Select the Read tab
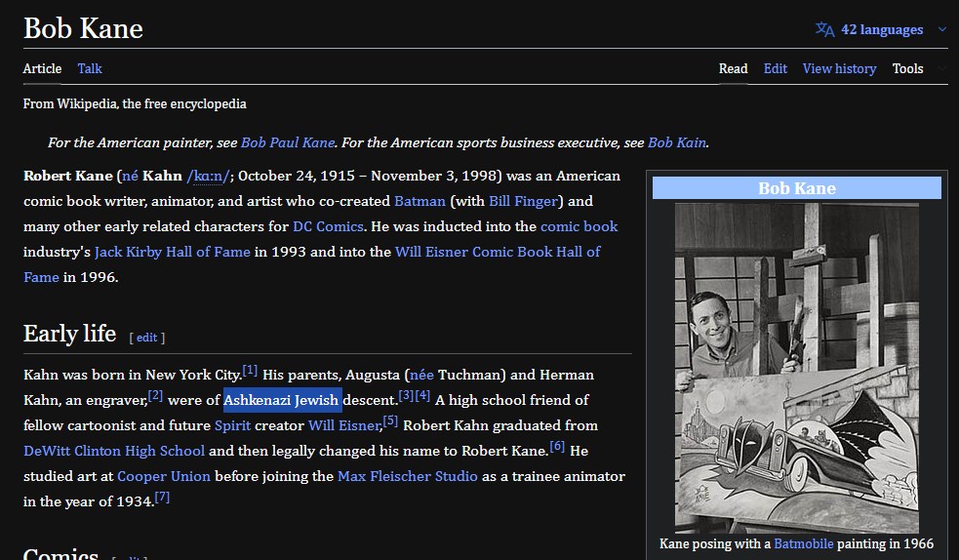The height and width of the screenshot is (560, 959). pos(733,68)
